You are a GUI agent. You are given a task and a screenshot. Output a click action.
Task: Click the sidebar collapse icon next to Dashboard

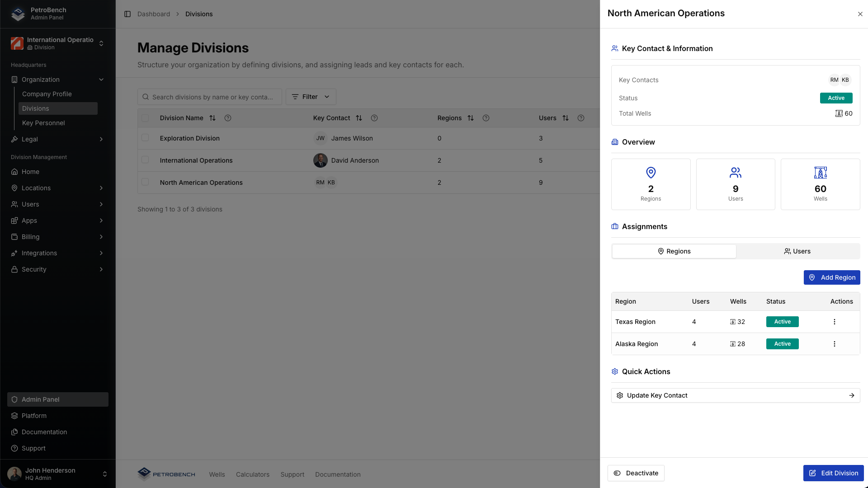(x=127, y=14)
